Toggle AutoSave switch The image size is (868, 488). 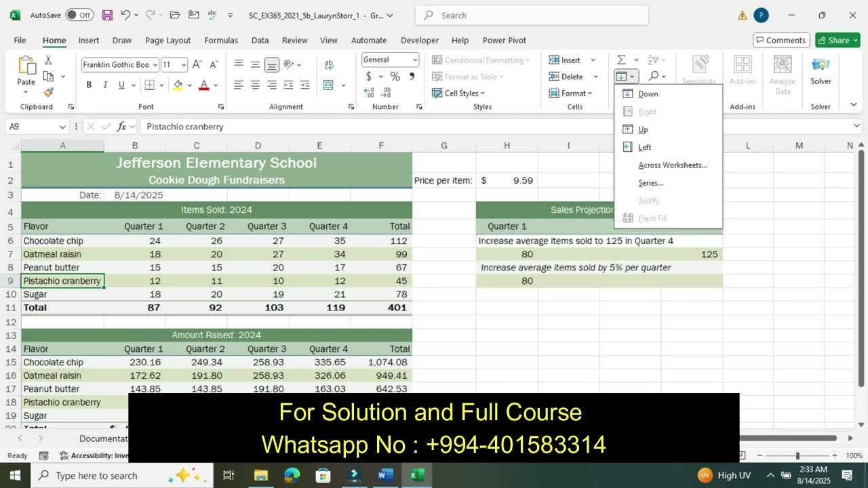(79, 15)
